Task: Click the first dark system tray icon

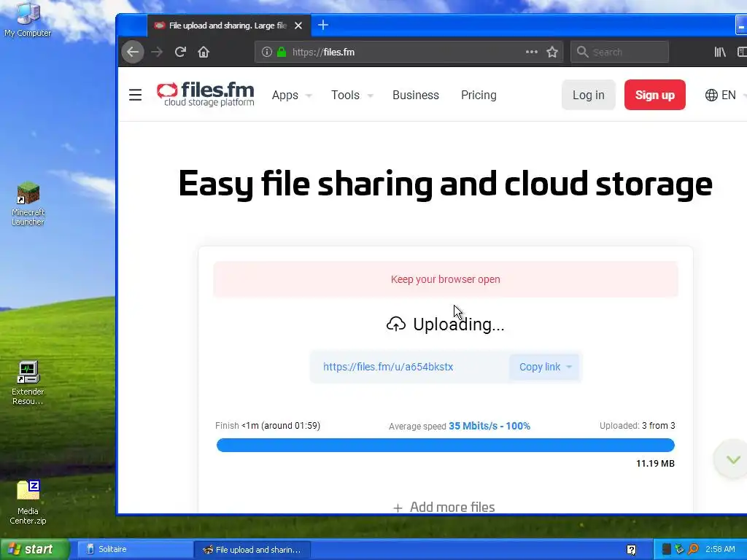Action: coord(667,549)
